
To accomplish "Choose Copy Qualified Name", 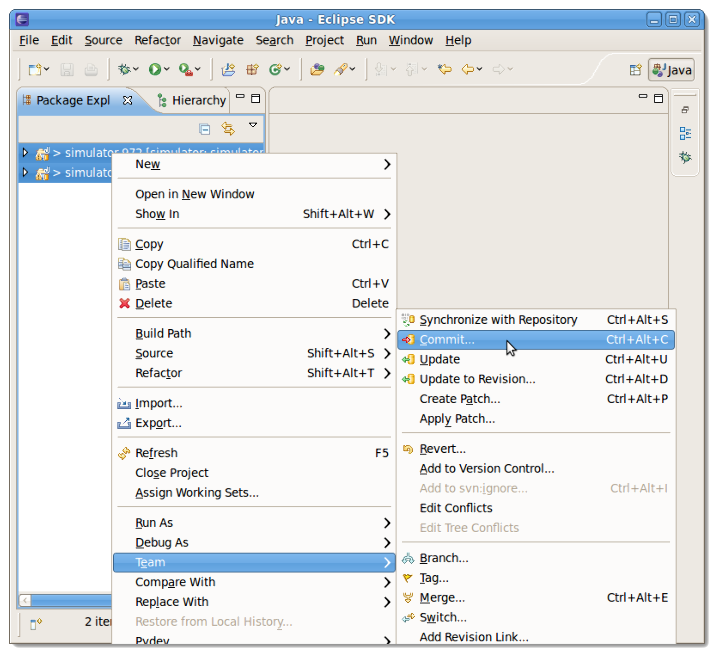I will tap(254, 264).
